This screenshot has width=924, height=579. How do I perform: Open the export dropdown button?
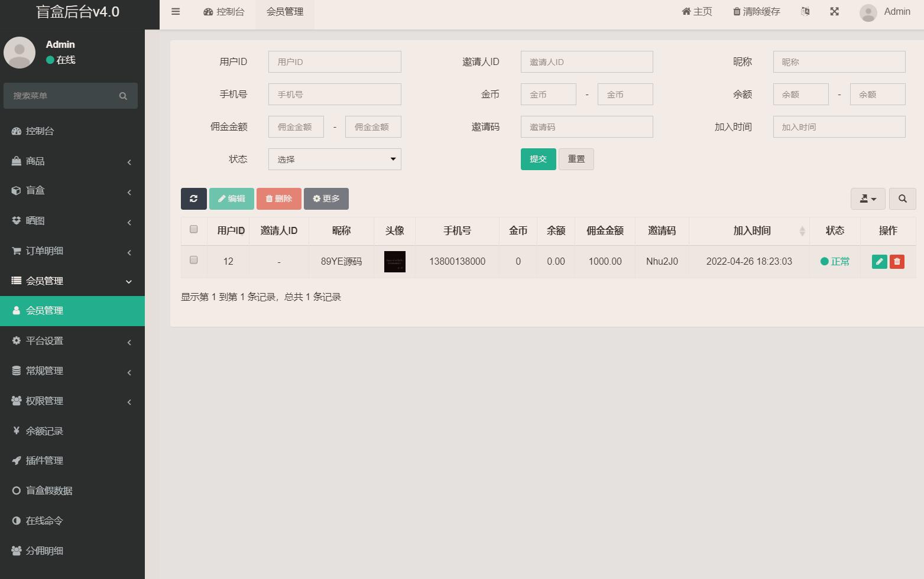(867, 199)
